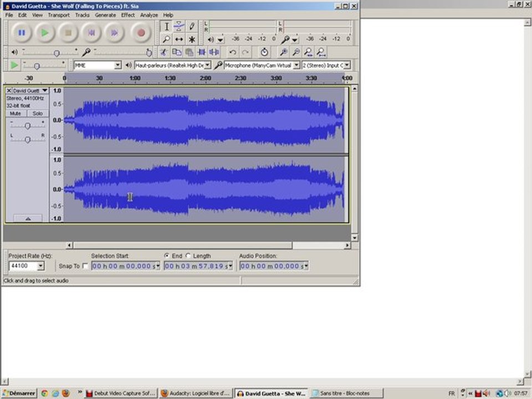Click the red Record button
This screenshot has height=399, width=532.
[141, 33]
